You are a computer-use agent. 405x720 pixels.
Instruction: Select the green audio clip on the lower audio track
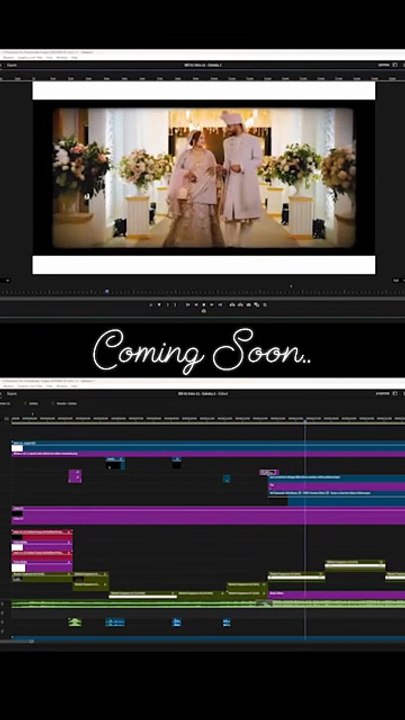[x=75, y=622]
